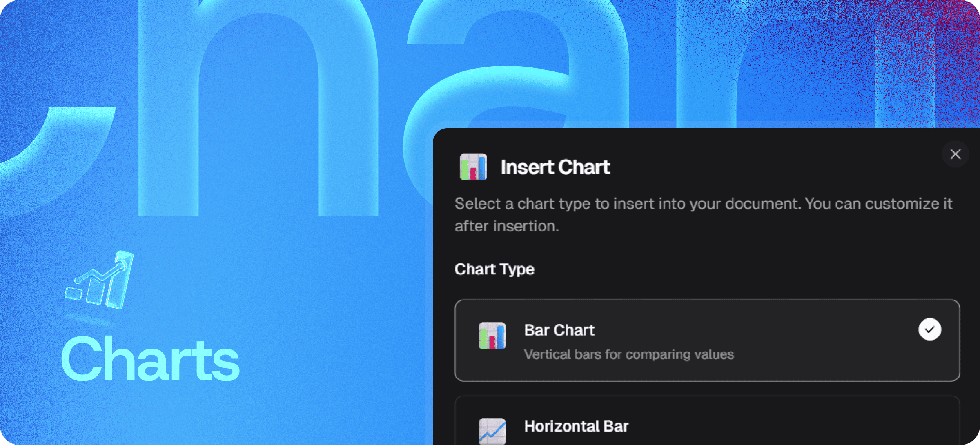Click the Chart Type section label
Image resolution: width=980 pixels, height=445 pixels.
494,269
